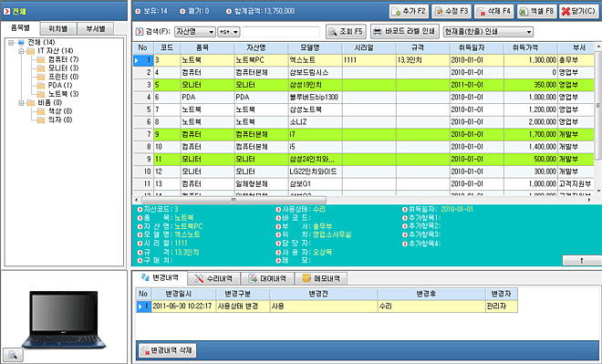Open the 수리내역 repair history tab
The width and height of the screenshot is (602, 364).
click(x=213, y=278)
